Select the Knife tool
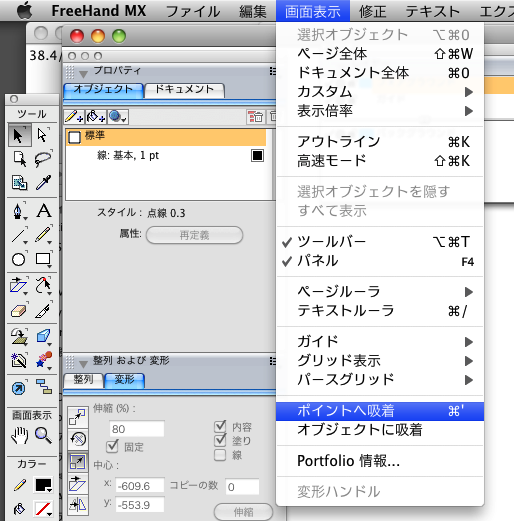Screen dimensions: 514x521 pyautogui.click(x=43, y=311)
